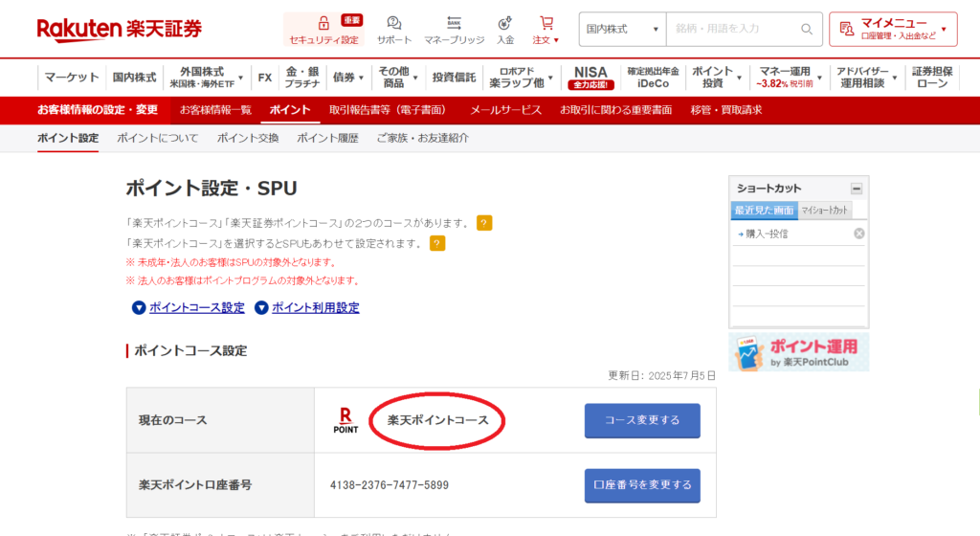Click the コース変更する button
This screenshot has width=980, height=536.
point(642,420)
